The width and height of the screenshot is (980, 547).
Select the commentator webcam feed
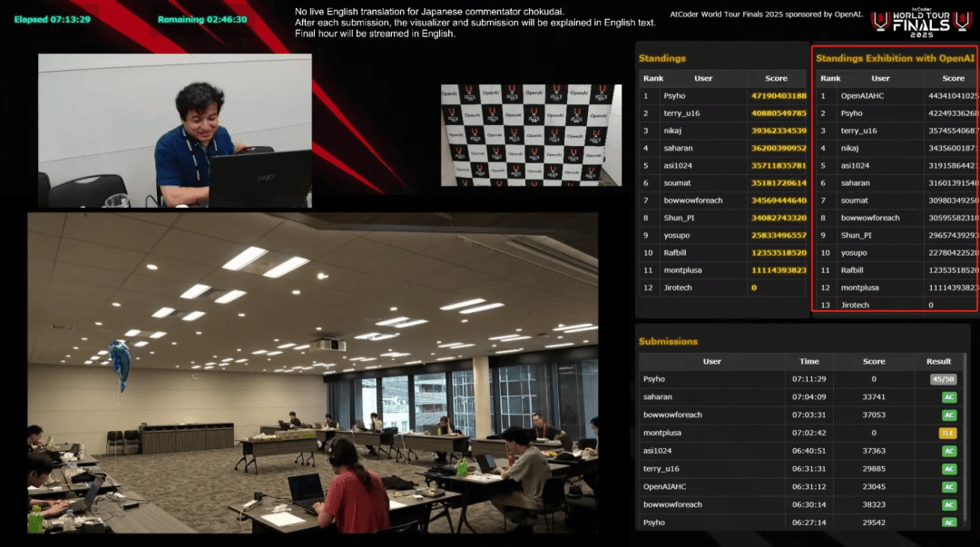click(x=175, y=131)
